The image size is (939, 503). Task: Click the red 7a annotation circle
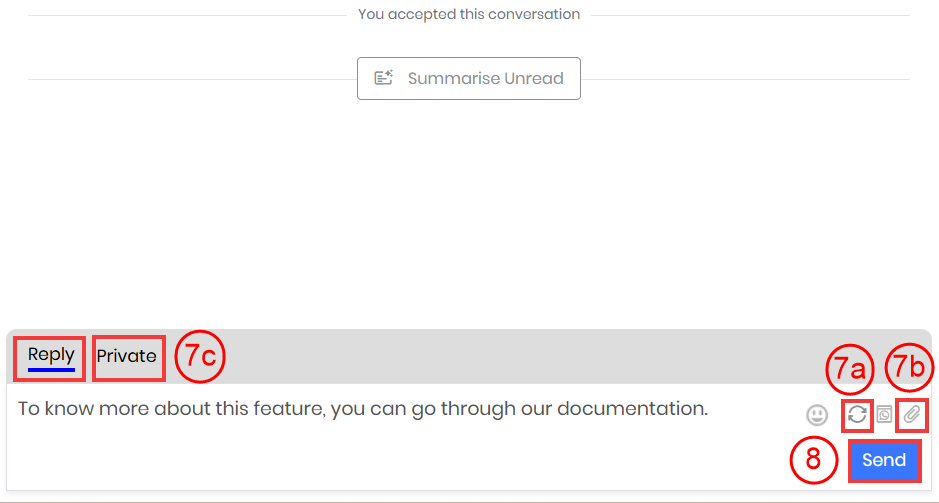pyautogui.click(x=850, y=369)
